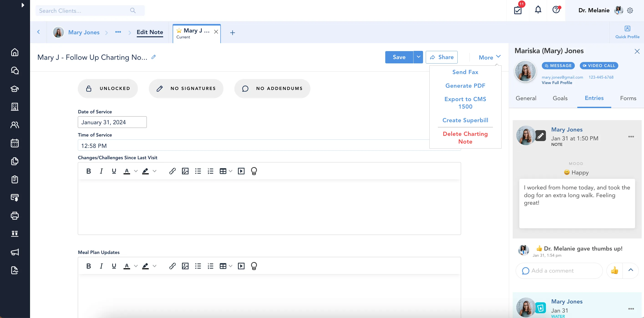Click the Date of Service field
Screen dimensions: 644x318
pyautogui.click(x=112, y=122)
